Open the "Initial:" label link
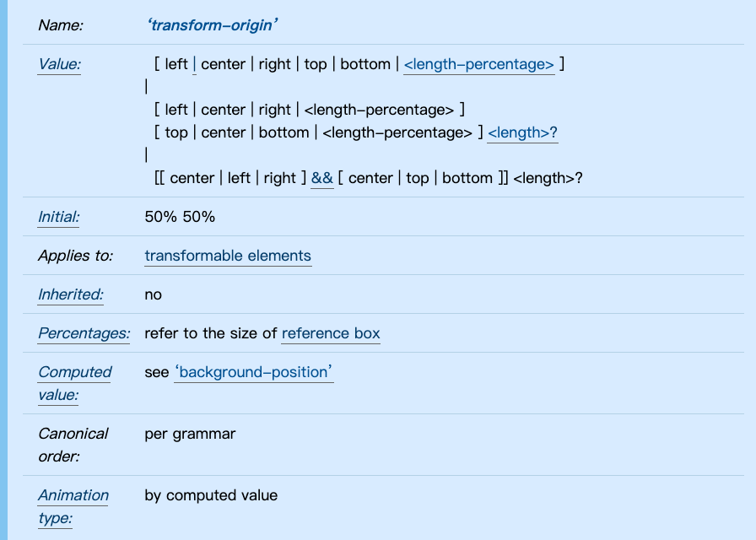This screenshot has height=540, width=756. [x=59, y=217]
